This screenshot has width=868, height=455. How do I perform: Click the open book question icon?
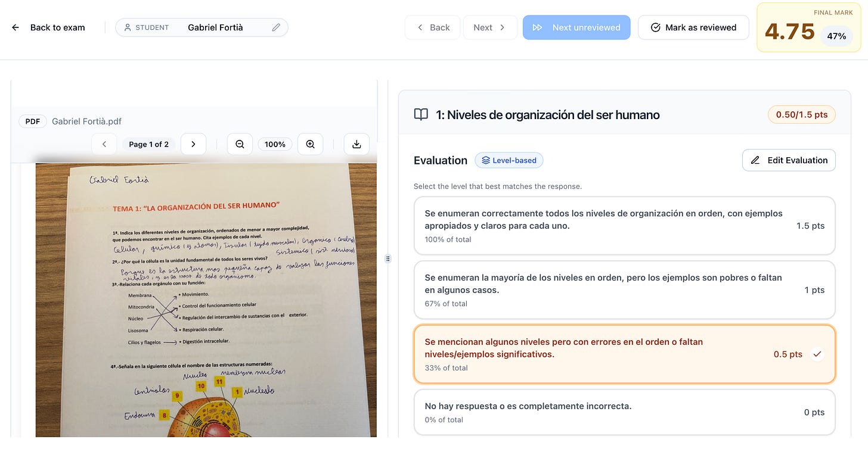[421, 114]
